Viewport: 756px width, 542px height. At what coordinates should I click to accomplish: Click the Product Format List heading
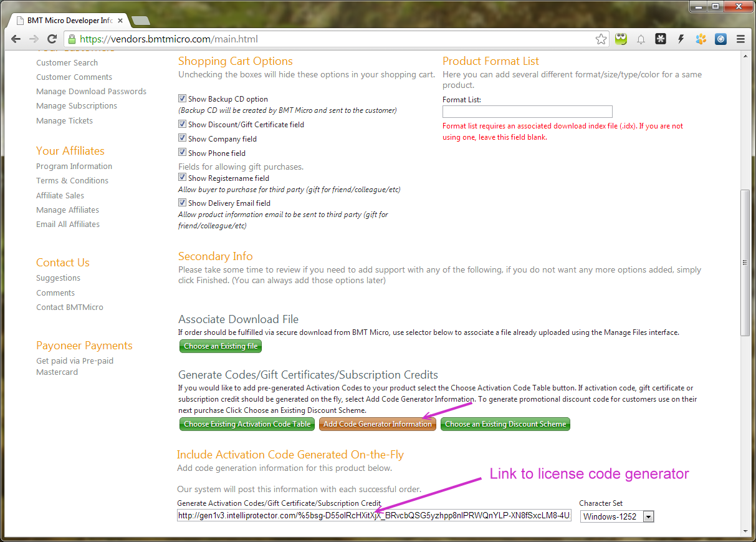click(491, 61)
